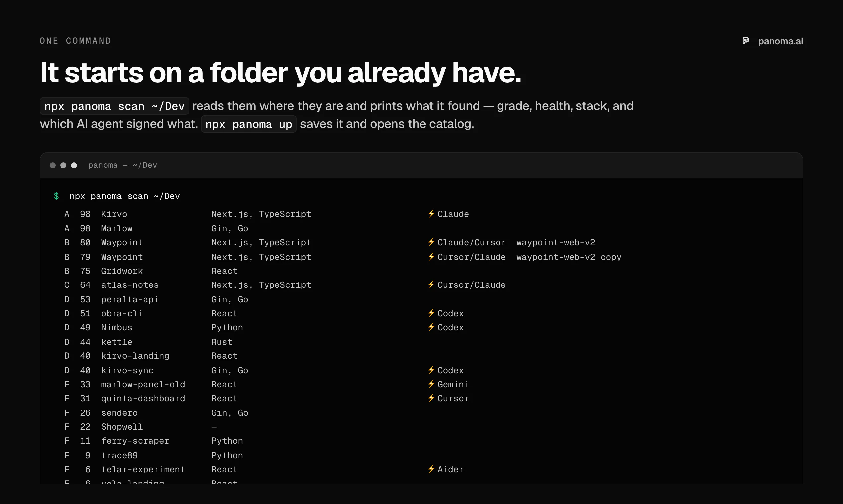Click the panoma logo icon
Screen dimensions: 843x504
coord(746,41)
